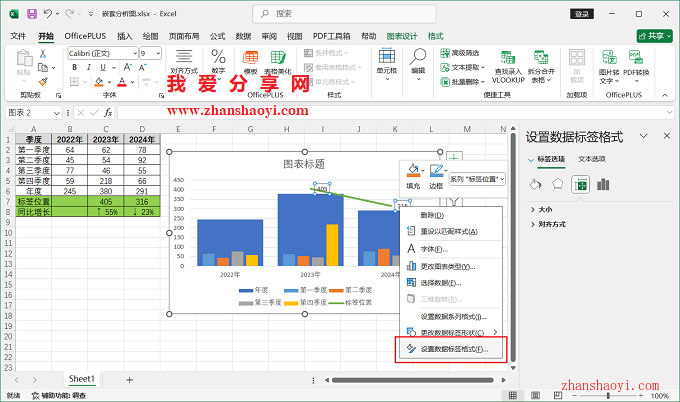Cut selection using the scissors icon
The width and height of the screenshot is (680, 402).
tap(42, 53)
